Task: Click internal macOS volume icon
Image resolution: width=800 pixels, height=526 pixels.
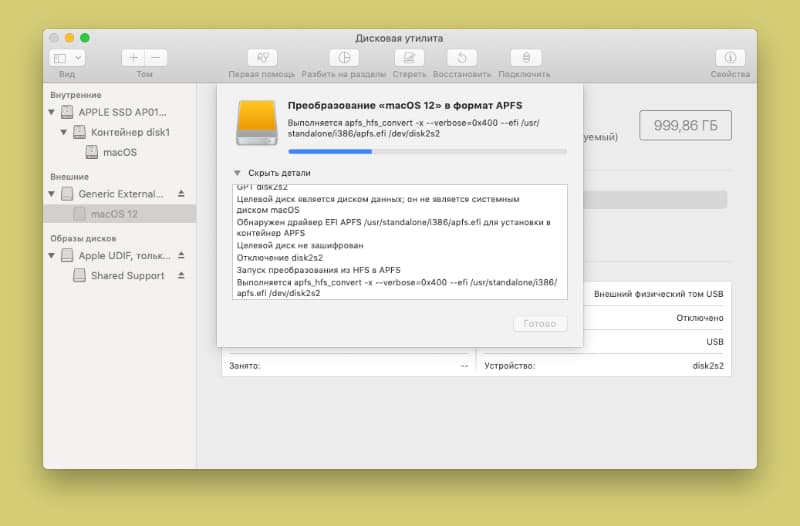Action: (x=91, y=152)
